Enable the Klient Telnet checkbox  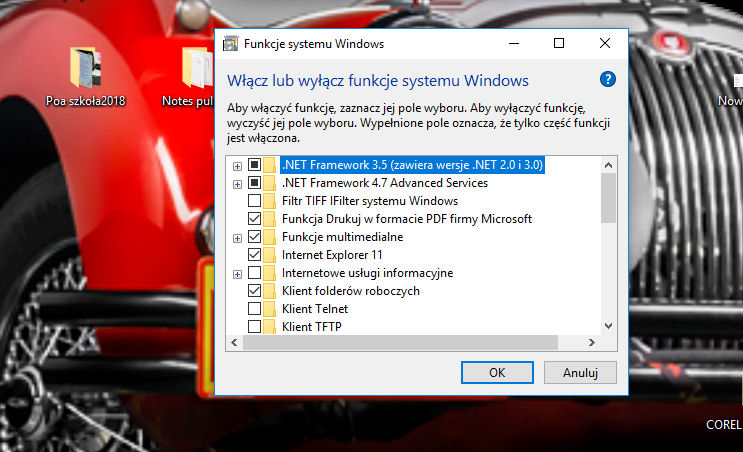(254, 309)
